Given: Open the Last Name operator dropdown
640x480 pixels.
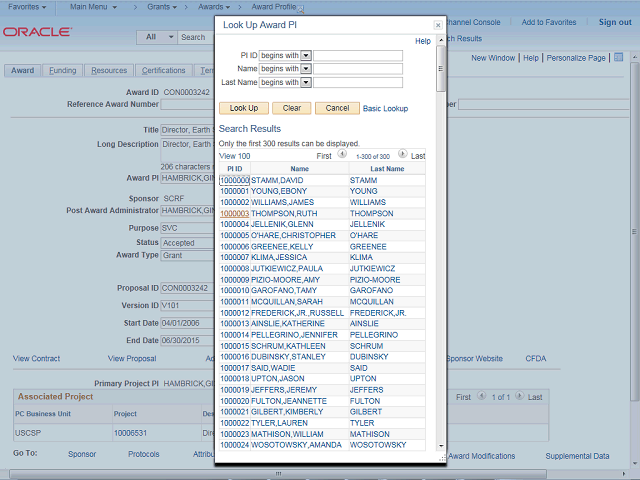Looking at the screenshot, I should 307,82.
